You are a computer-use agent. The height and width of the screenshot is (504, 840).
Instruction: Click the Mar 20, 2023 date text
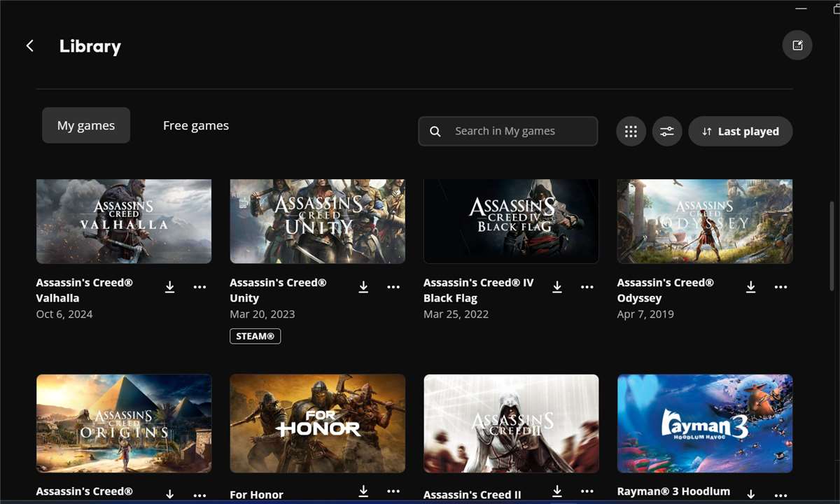pos(262,314)
